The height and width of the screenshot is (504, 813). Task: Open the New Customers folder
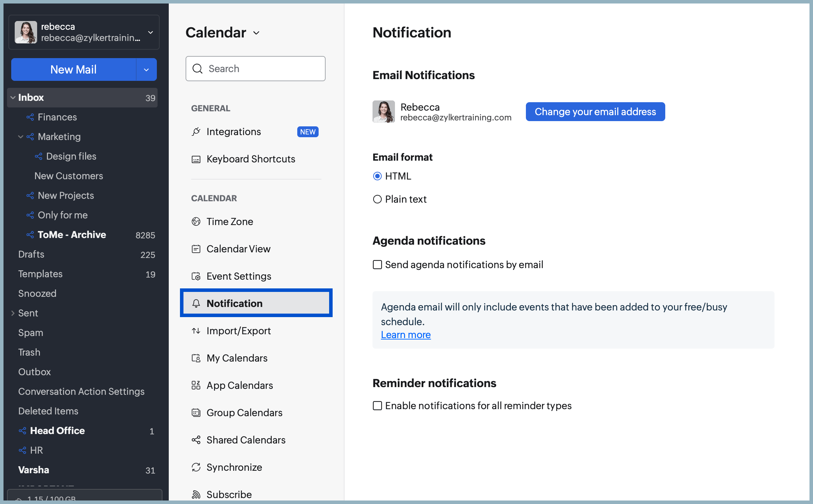coord(82,176)
